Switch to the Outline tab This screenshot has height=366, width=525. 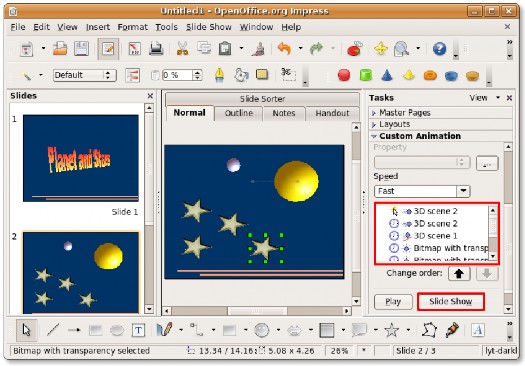(x=239, y=113)
